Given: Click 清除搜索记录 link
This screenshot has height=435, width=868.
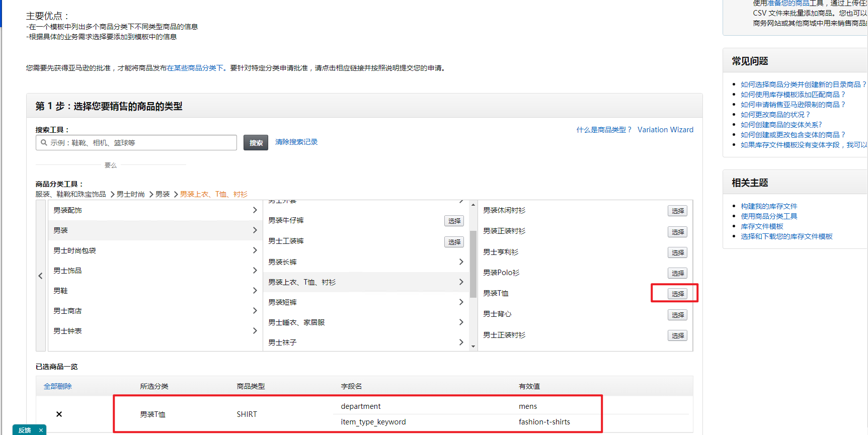Looking at the screenshot, I should 296,142.
